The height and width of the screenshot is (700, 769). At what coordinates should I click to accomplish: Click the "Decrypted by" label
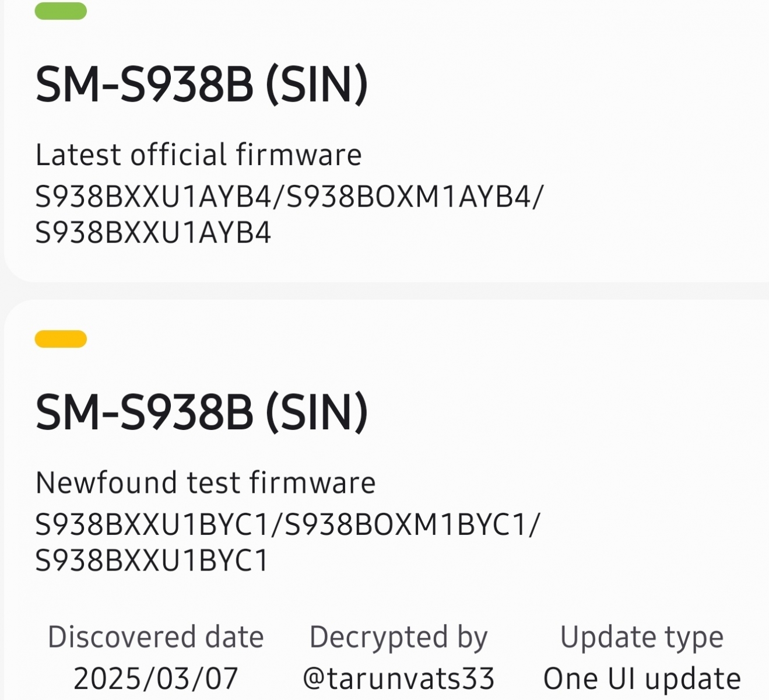(x=398, y=637)
